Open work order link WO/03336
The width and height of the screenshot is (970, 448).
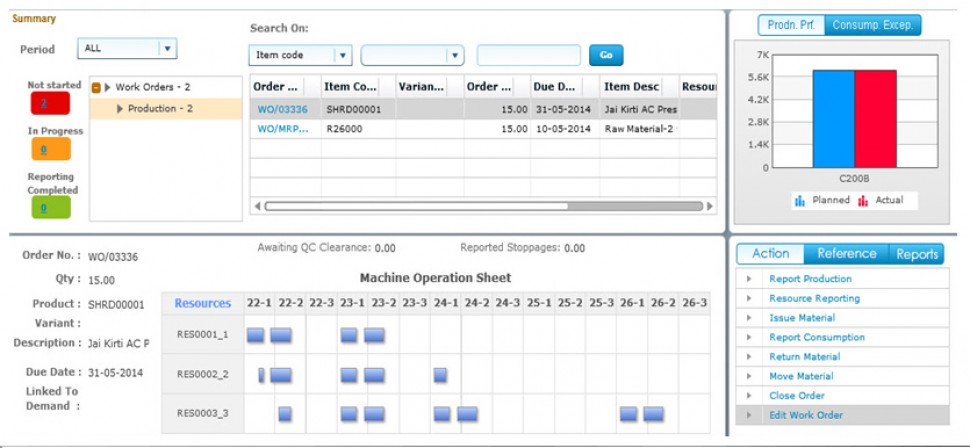[x=282, y=109]
